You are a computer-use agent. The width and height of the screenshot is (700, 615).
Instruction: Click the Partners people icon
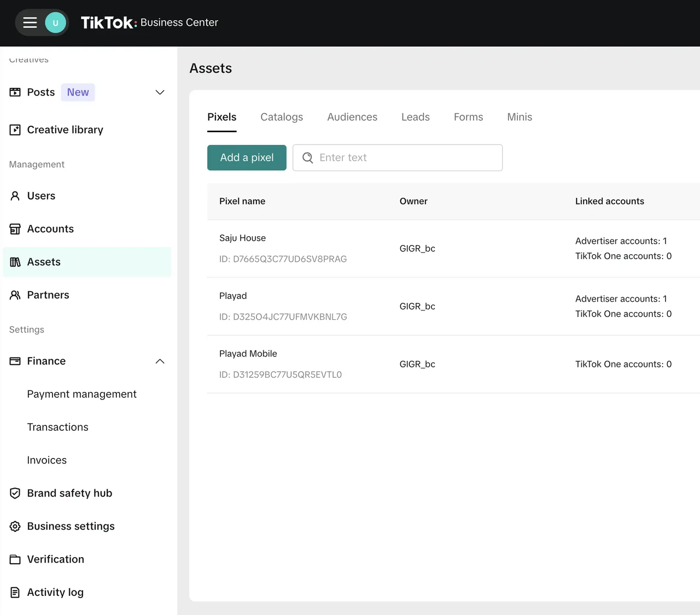coord(15,295)
